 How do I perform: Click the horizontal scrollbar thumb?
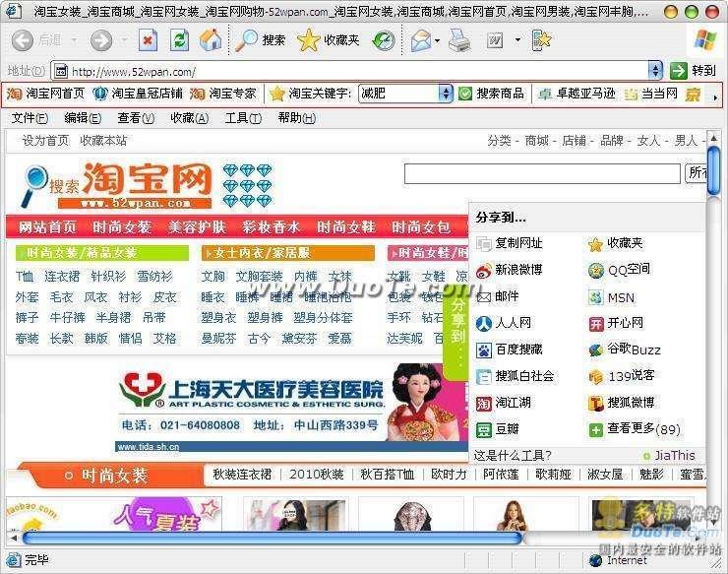point(273,539)
